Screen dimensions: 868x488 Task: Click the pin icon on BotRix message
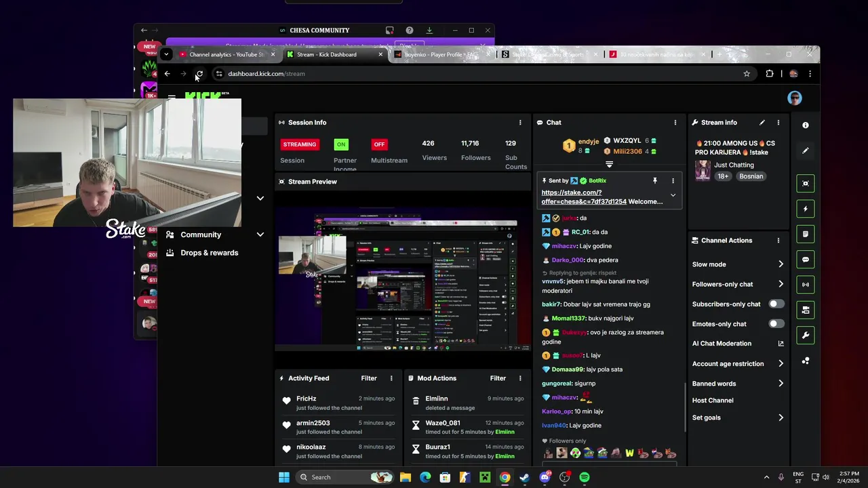click(x=655, y=181)
